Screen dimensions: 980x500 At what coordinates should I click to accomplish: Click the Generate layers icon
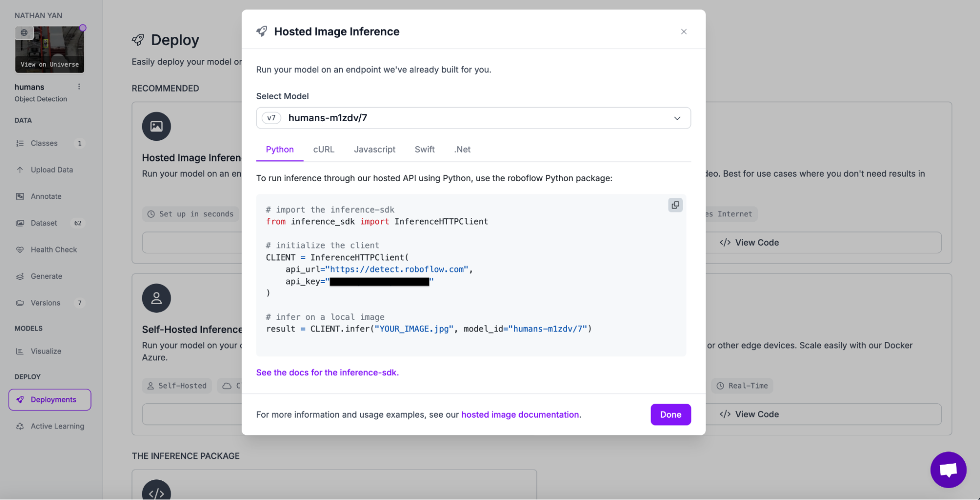pyautogui.click(x=20, y=276)
